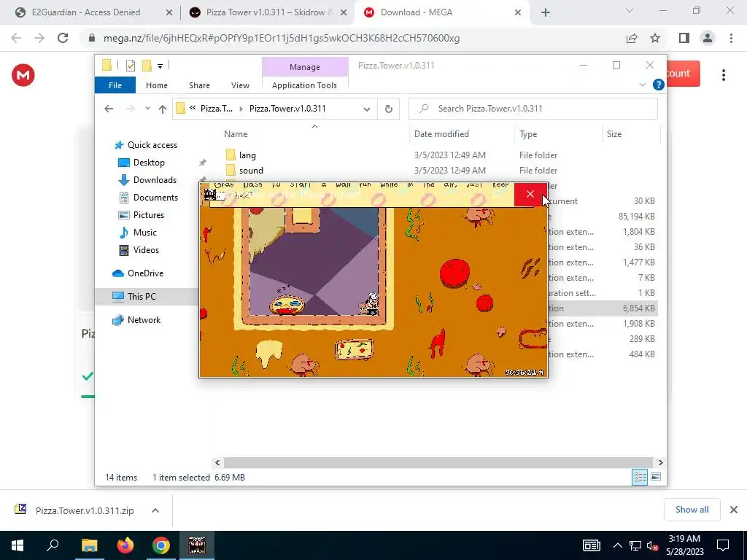Click the share page icon in address bar
747x560 pixels.
[632, 38]
